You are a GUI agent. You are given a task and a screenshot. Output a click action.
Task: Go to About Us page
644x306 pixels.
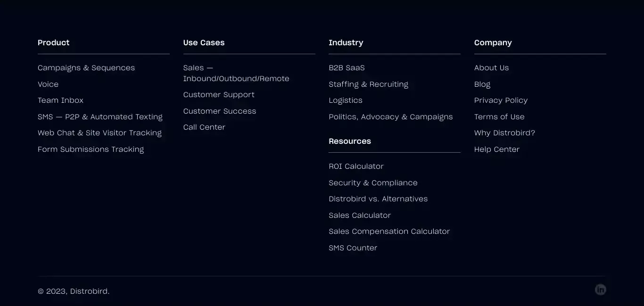(x=491, y=68)
